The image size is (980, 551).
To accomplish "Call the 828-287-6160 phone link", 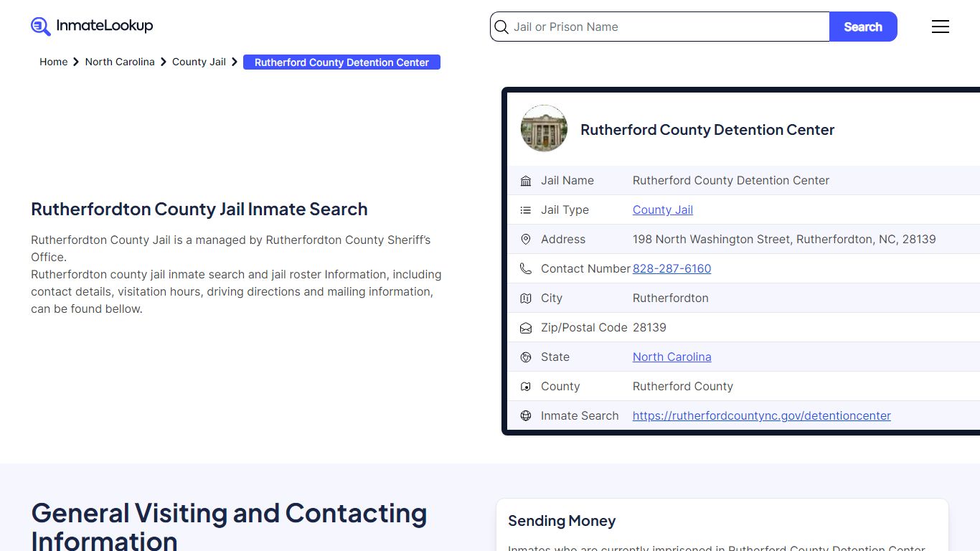I will click(x=672, y=268).
